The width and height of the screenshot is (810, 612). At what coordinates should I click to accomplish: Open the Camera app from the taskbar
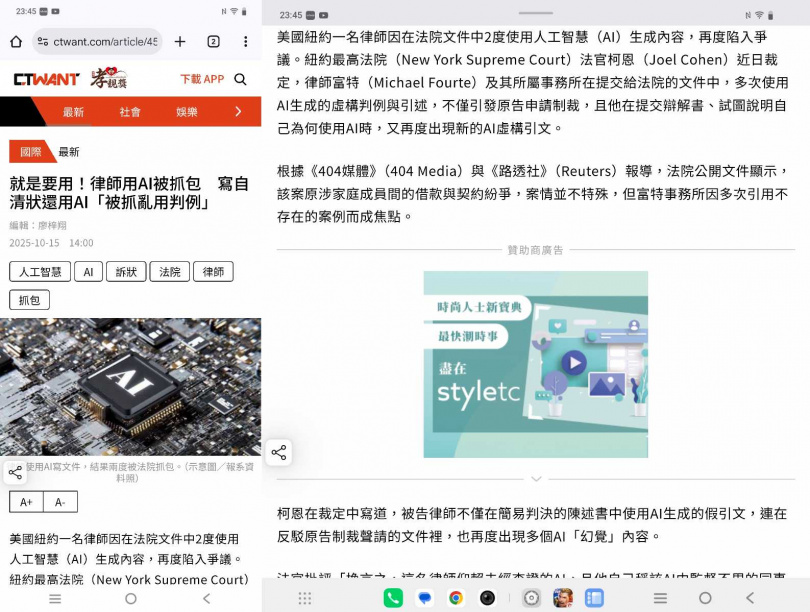click(486, 596)
